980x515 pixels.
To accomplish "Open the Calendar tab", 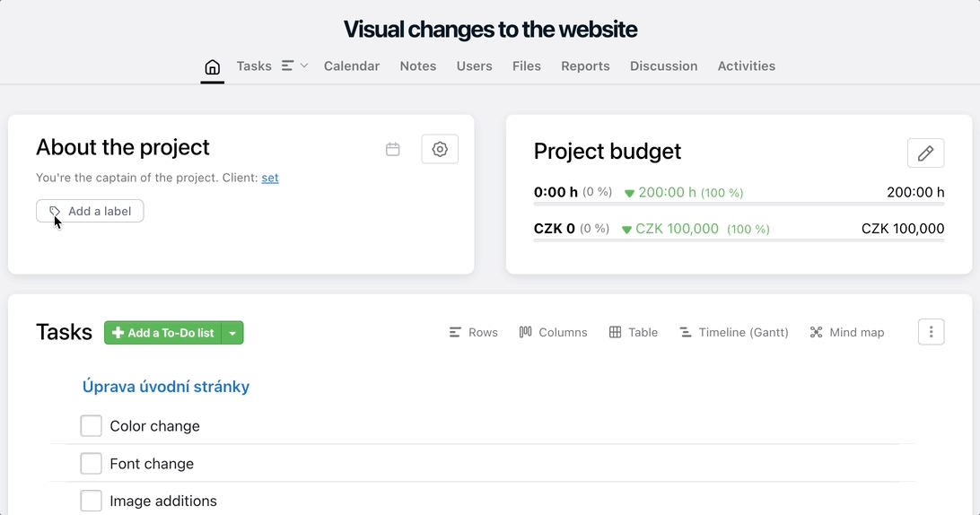I will pyautogui.click(x=352, y=66).
